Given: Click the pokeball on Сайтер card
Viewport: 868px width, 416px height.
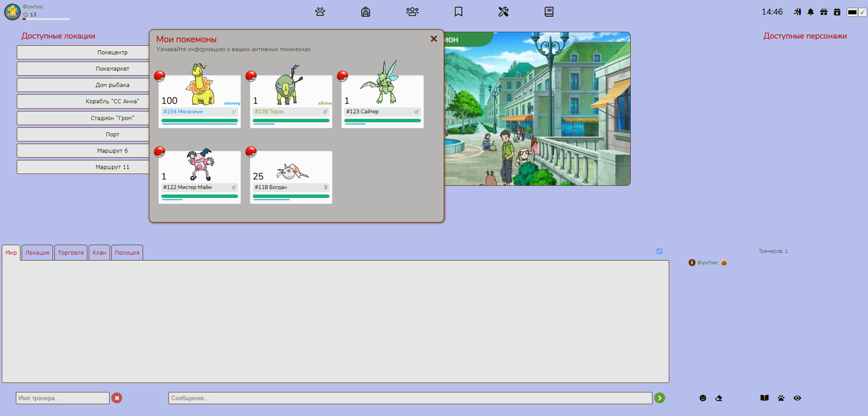Looking at the screenshot, I should (342, 76).
